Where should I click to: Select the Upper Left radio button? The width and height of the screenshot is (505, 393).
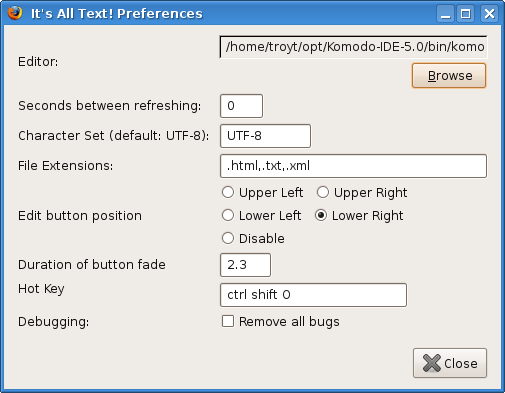(228, 192)
